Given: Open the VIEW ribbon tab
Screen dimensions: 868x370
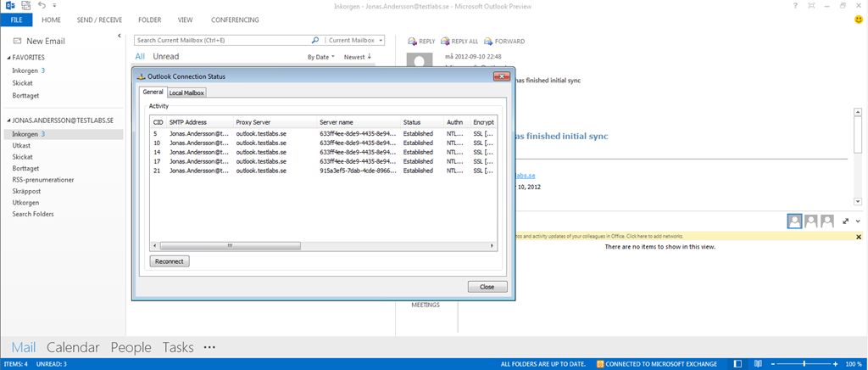Looking at the screenshot, I should pyautogui.click(x=186, y=20).
